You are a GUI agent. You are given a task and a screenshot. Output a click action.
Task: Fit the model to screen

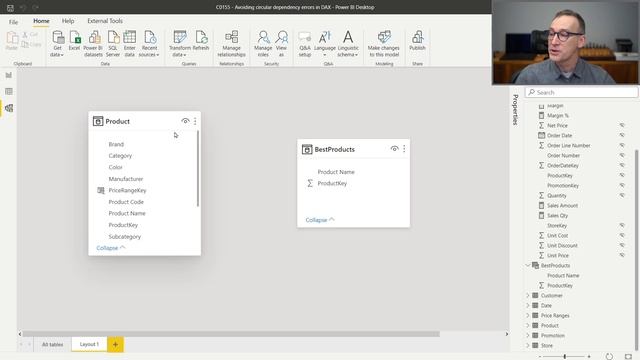coord(628,356)
